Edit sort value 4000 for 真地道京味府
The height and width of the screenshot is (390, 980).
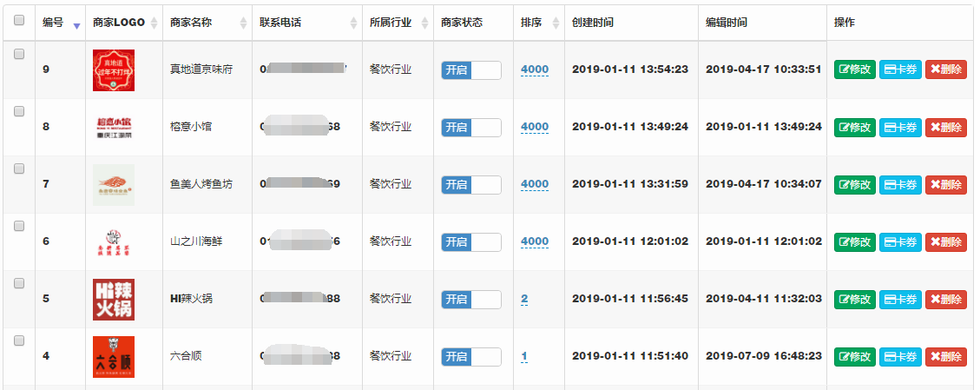coord(535,69)
